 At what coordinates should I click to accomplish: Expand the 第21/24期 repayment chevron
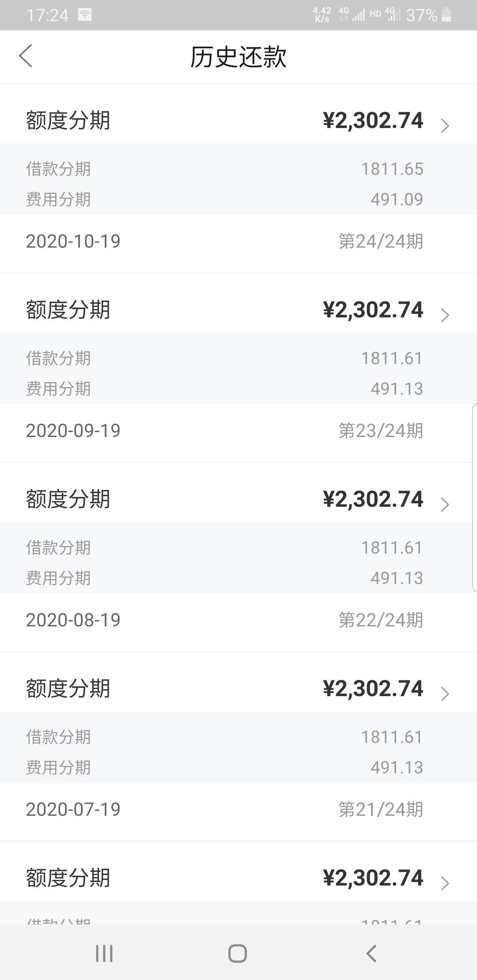445,694
